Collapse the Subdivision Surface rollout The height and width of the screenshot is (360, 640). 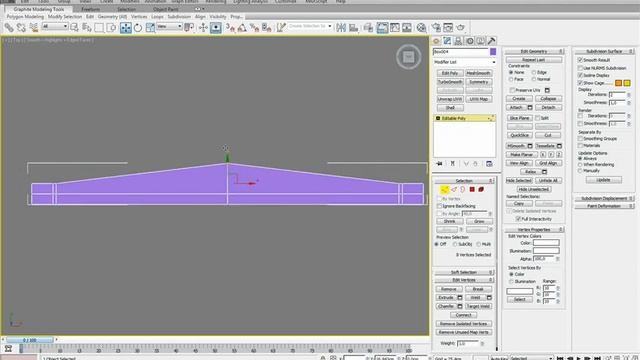[604, 51]
